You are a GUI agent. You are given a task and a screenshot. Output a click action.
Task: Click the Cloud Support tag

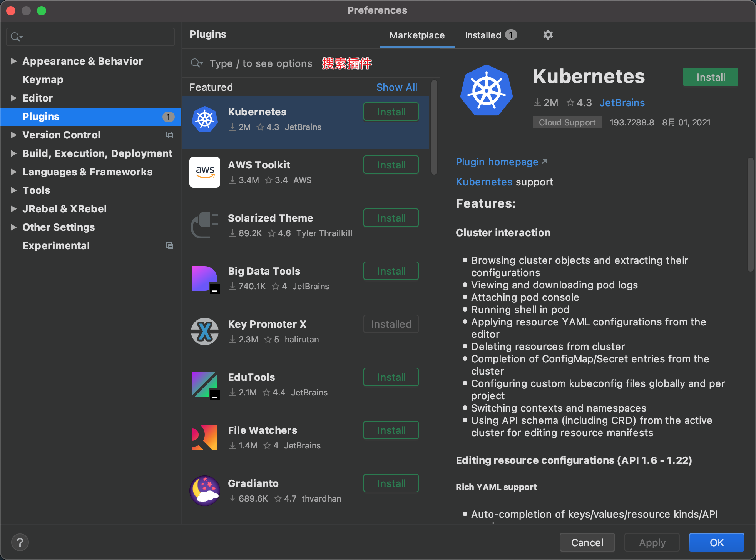tap(567, 122)
